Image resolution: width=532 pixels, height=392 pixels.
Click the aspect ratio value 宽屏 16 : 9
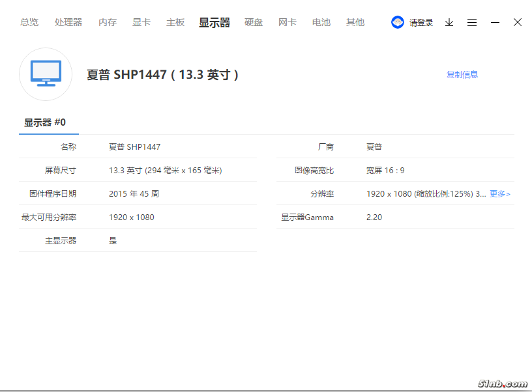(385, 171)
